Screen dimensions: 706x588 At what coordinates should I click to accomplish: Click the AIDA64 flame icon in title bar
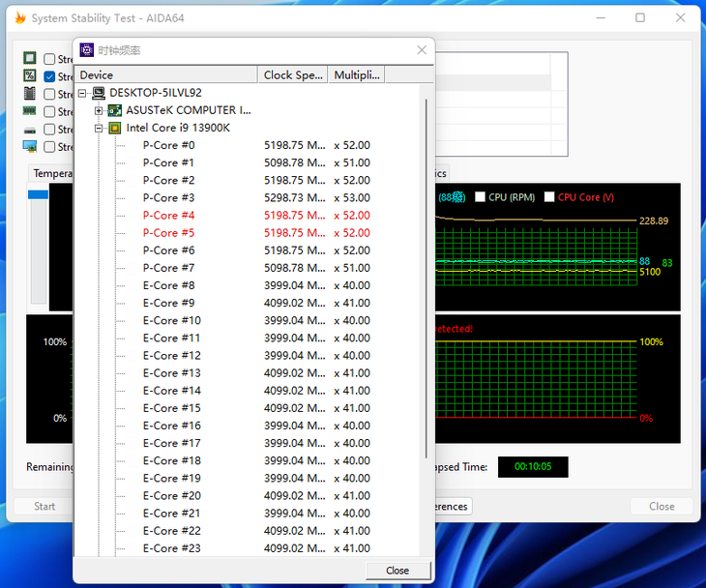pyautogui.click(x=20, y=18)
